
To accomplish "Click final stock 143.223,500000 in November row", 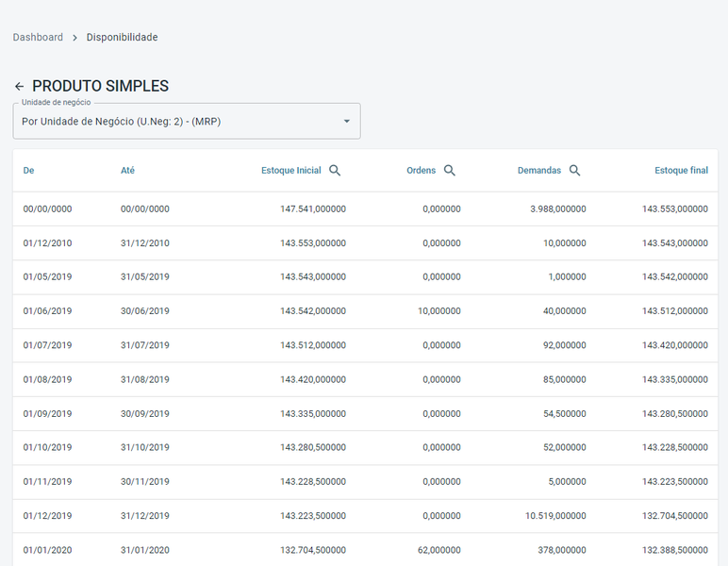I will [x=675, y=482].
